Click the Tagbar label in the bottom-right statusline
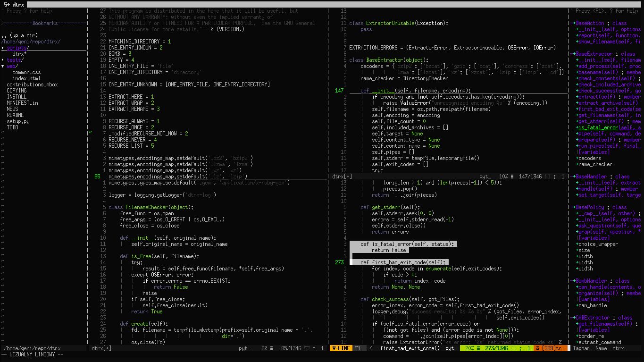Image resolution: width=644 pixels, height=362 pixels. (581, 348)
